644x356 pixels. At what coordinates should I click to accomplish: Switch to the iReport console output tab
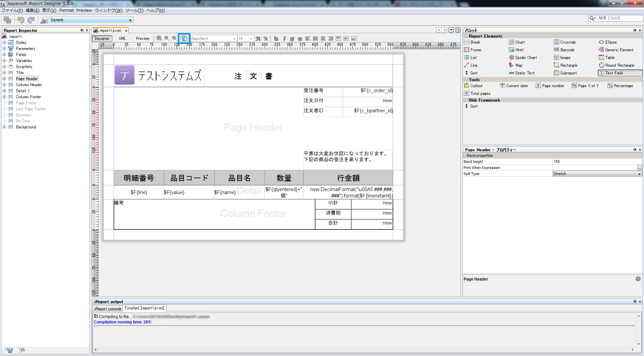(107, 308)
